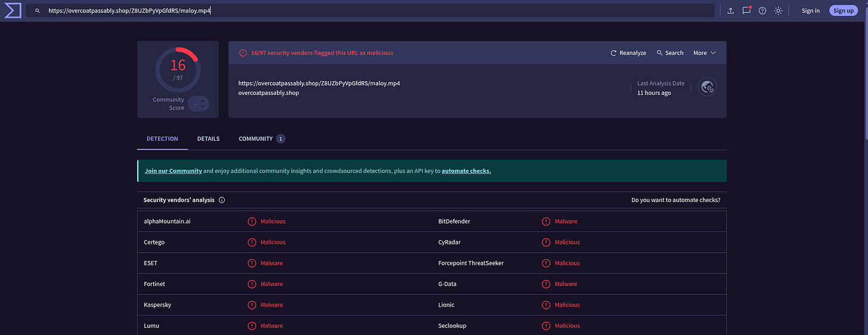This screenshot has width=868, height=335.
Task: Click the CyRadar vendor name
Action: click(449, 242)
